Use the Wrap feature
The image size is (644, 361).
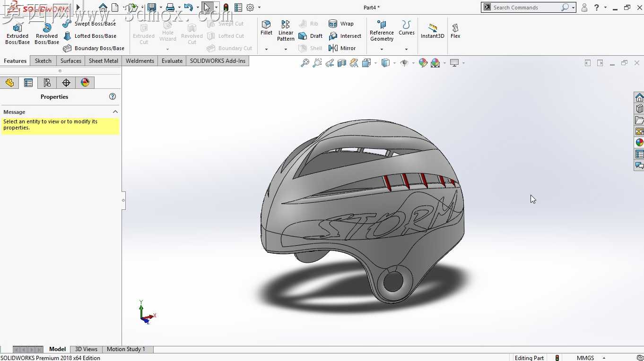341,24
